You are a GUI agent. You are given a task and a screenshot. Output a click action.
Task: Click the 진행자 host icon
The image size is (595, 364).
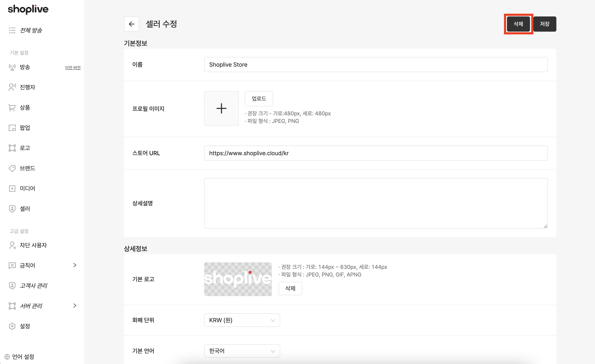[x=12, y=87]
